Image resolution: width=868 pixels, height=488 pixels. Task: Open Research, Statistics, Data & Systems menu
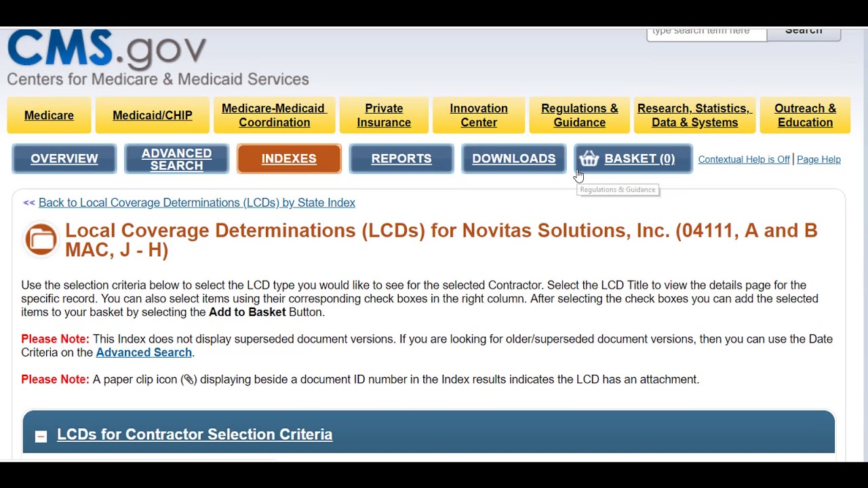click(x=694, y=115)
